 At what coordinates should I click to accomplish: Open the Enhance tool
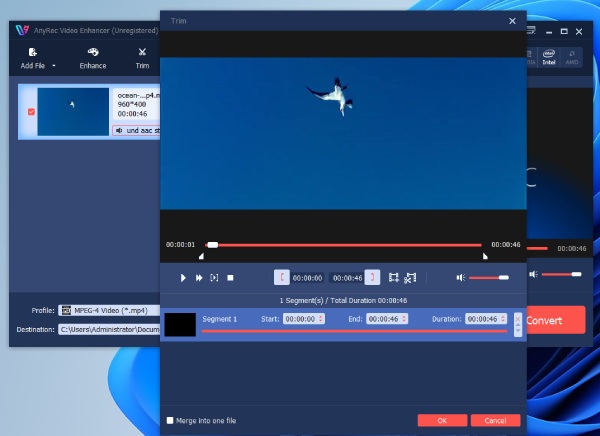[93, 58]
